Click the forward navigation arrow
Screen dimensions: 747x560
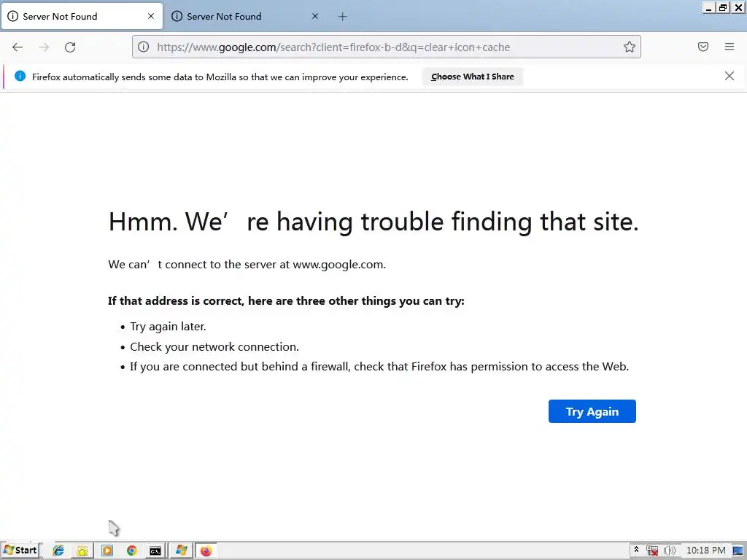click(x=44, y=47)
